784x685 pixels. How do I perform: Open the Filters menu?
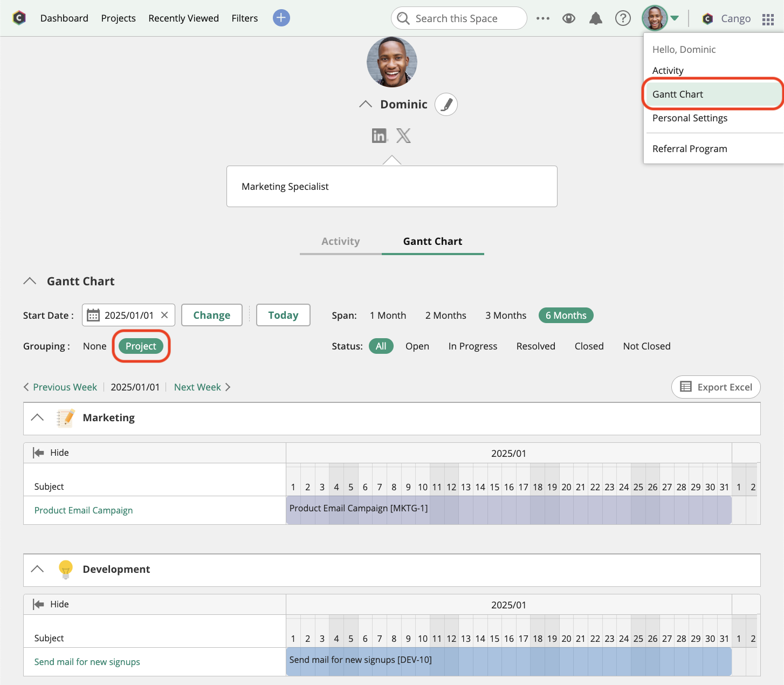coord(245,18)
